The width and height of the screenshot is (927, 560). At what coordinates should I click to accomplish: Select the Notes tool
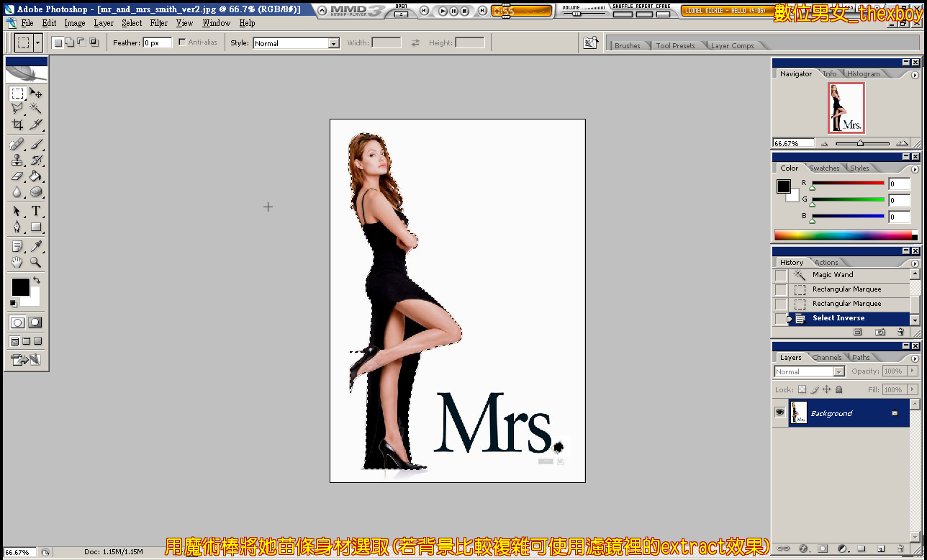point(17,247)
